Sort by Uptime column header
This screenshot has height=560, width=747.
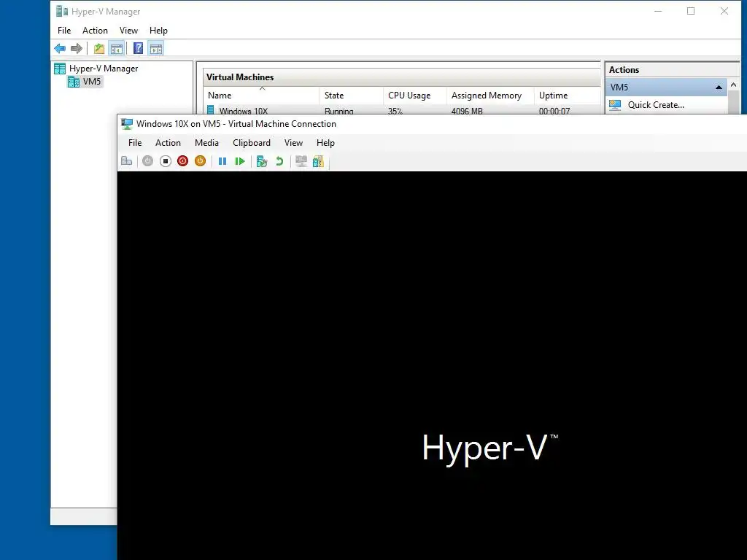click(567, 96)
